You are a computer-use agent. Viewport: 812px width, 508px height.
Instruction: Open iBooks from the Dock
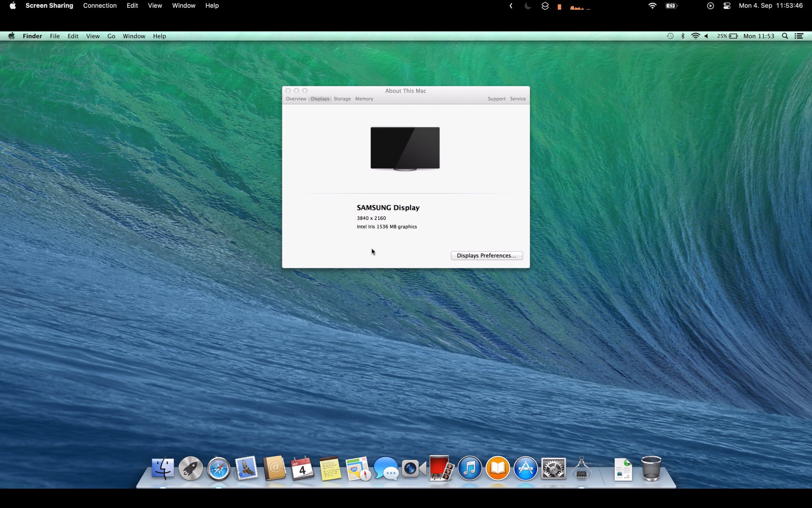[x=497, y=468]
